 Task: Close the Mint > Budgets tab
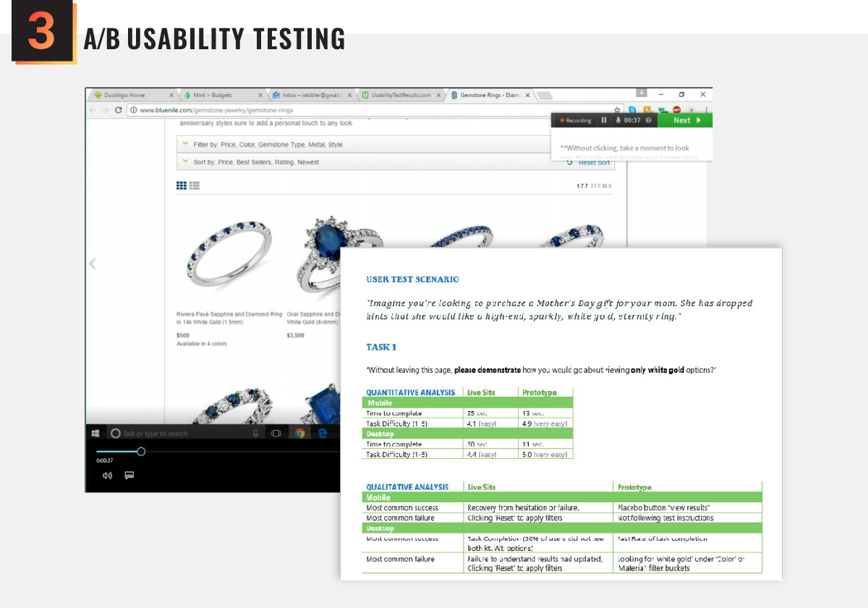(x=261, y=95)
